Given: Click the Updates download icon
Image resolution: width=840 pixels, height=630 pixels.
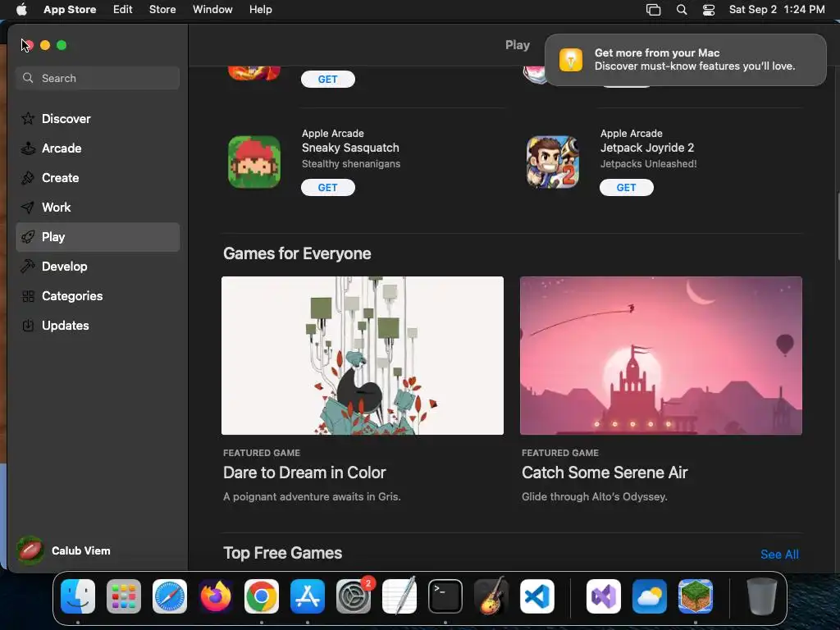Looking at the screenshot, I should [x=28, y=325].
